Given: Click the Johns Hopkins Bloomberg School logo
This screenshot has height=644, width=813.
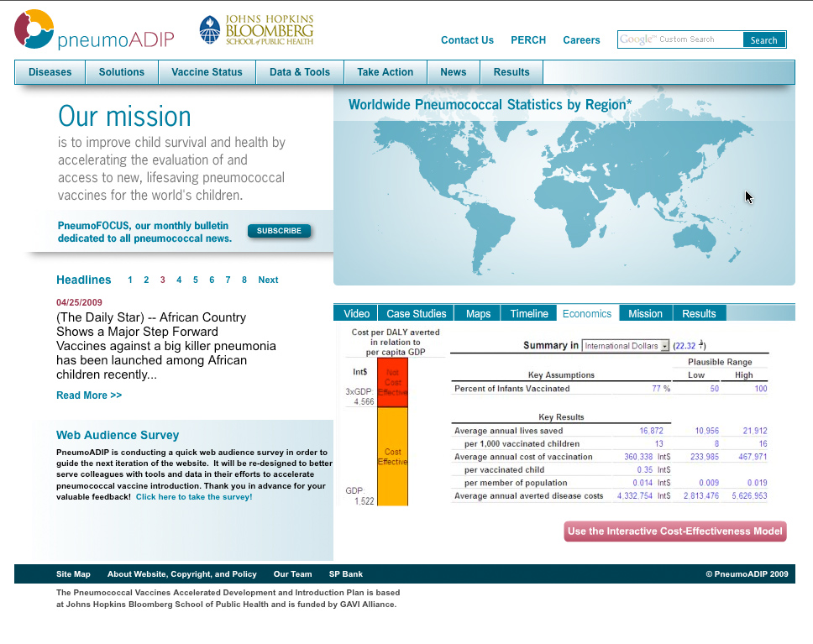Looking at the screenshot, I should pos(256,30).
